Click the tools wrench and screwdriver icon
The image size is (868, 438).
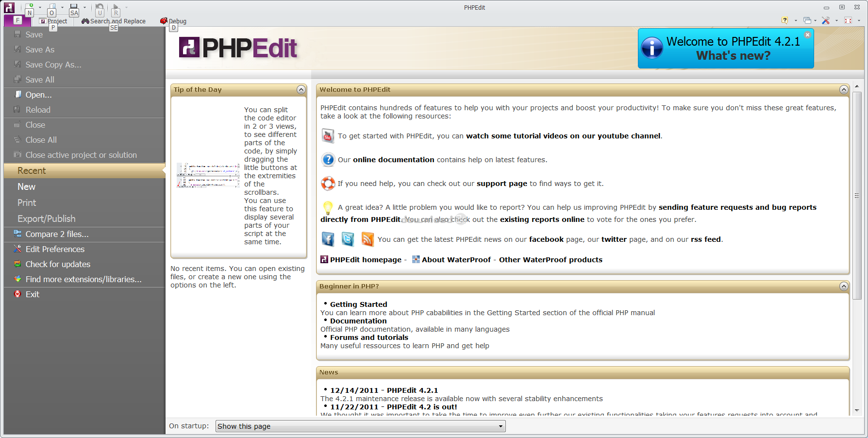click(826, 20)
